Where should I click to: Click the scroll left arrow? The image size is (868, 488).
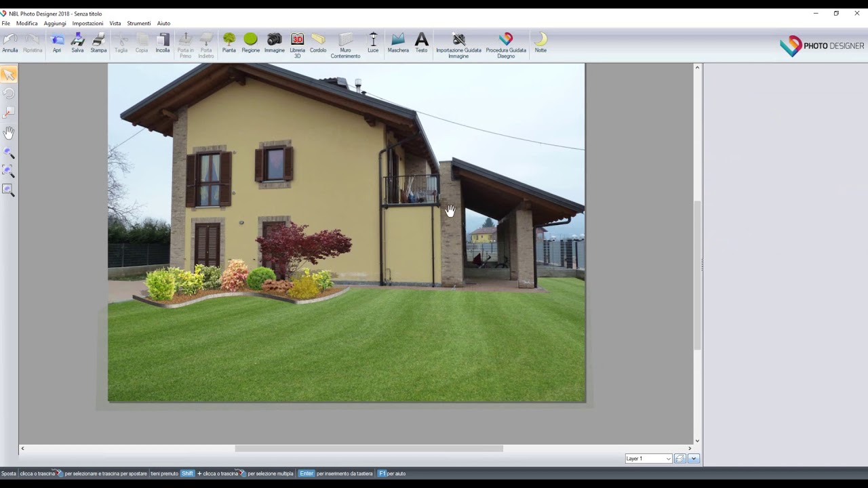click(22, 448)
